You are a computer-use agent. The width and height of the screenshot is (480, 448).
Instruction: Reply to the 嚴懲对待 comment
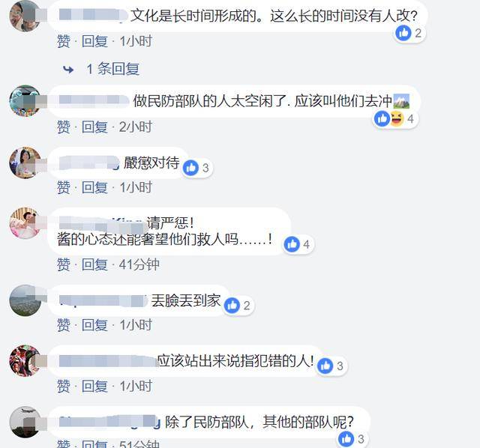point(94,187)
